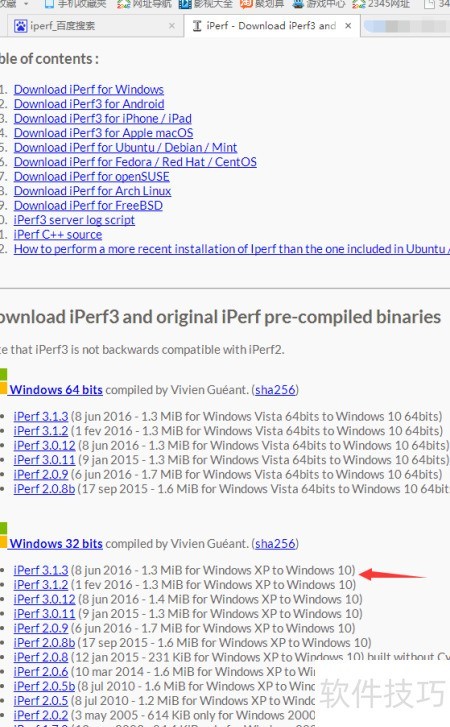Open Download iPerf3 for Apple macOS link
This screenshot has width=450, height=727.
point(103,133)
